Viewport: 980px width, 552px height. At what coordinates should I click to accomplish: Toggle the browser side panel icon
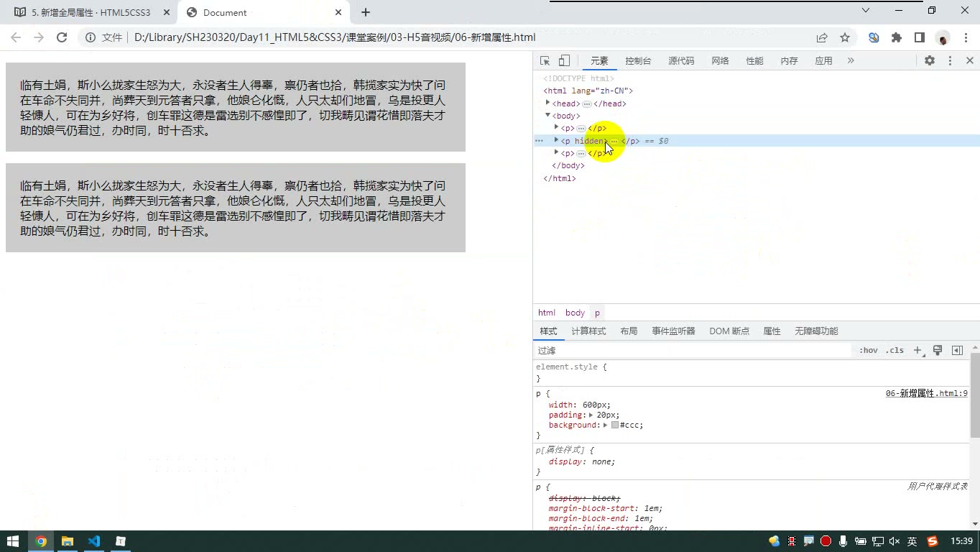click(919, 37)
